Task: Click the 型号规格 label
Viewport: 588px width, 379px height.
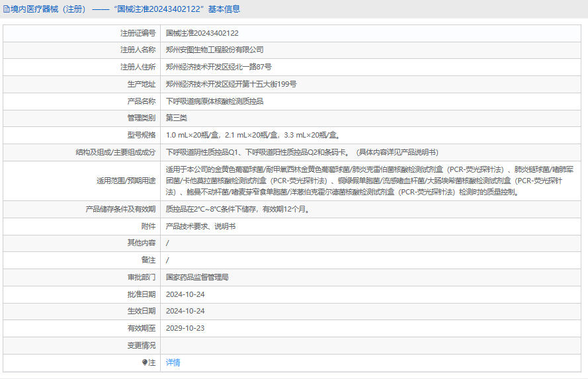Action: coord(142,135)
